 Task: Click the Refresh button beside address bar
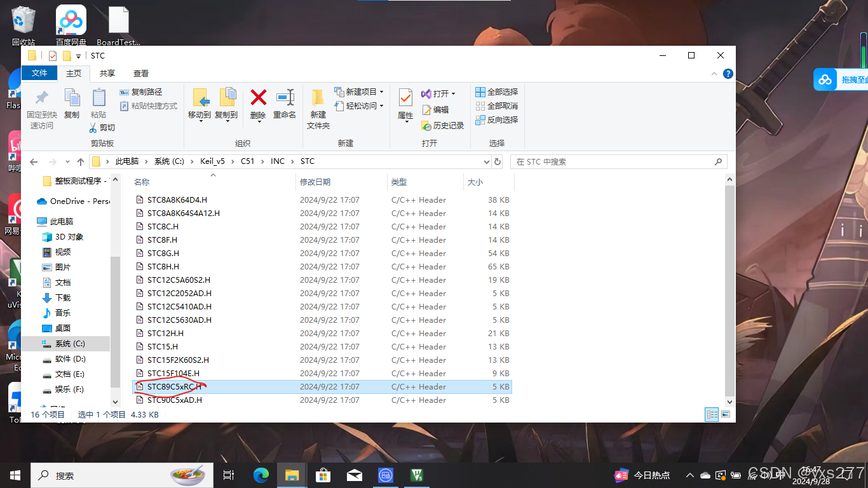(x=498, y=161)
